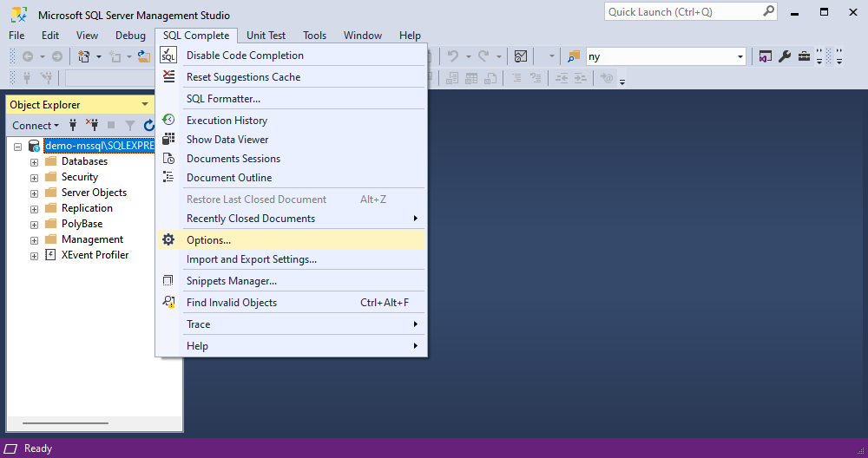Open the New Query dropdown arrow
The image size is (868, 458).
coord(99,56)
